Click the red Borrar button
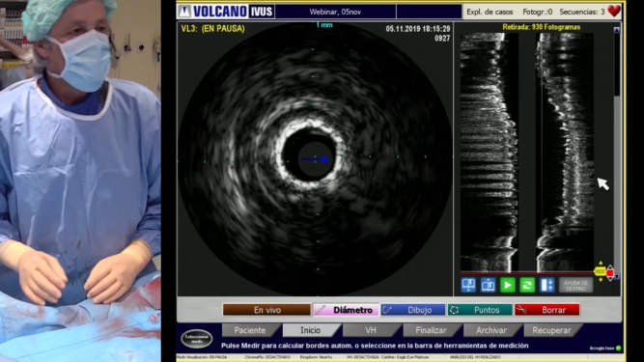This screenshot has height=362, width=644. point(547,310)
